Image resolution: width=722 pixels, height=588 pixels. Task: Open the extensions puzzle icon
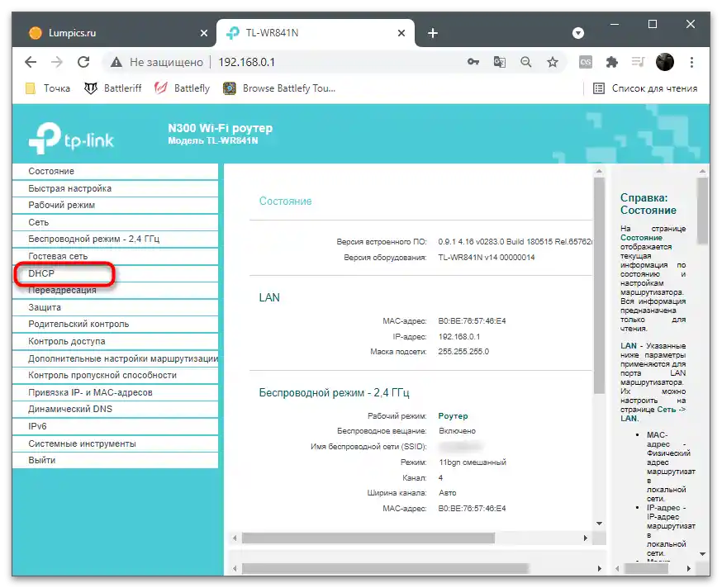click(x=611, y=62)
